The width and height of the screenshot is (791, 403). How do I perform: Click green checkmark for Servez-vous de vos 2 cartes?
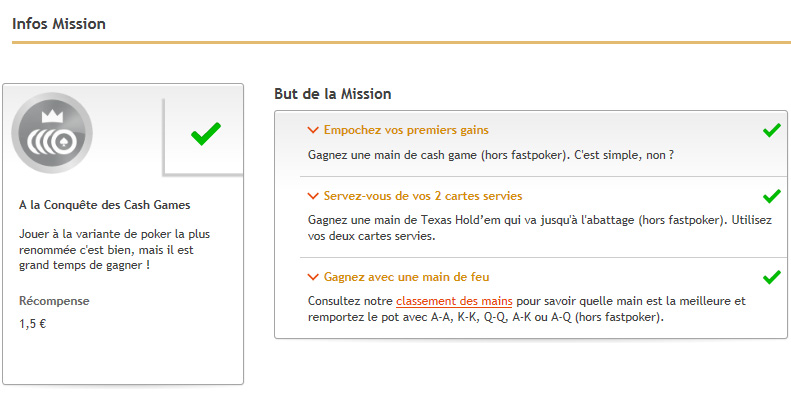point(772,196)
